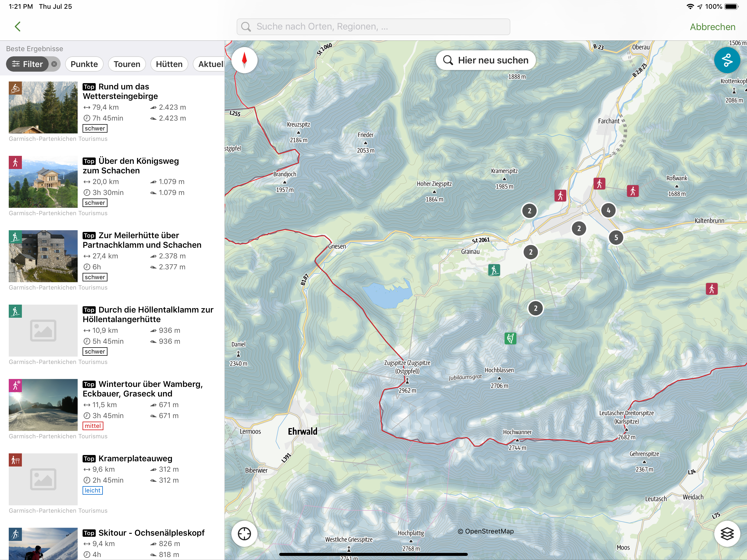Tap pink hiking marker near Roßwank
Screen dimensions: 747x560
[632, 191]
